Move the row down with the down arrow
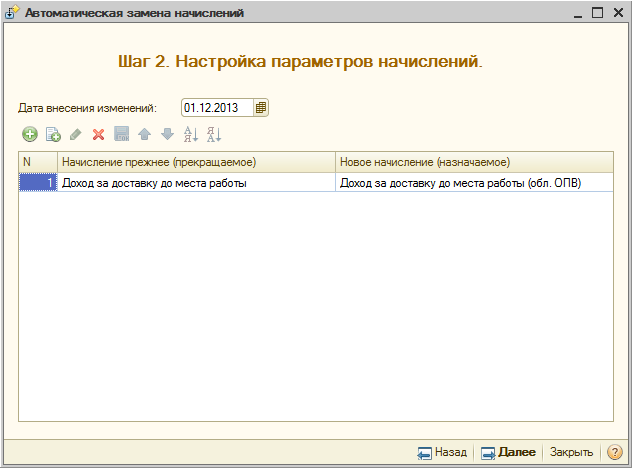 (167, 134)
